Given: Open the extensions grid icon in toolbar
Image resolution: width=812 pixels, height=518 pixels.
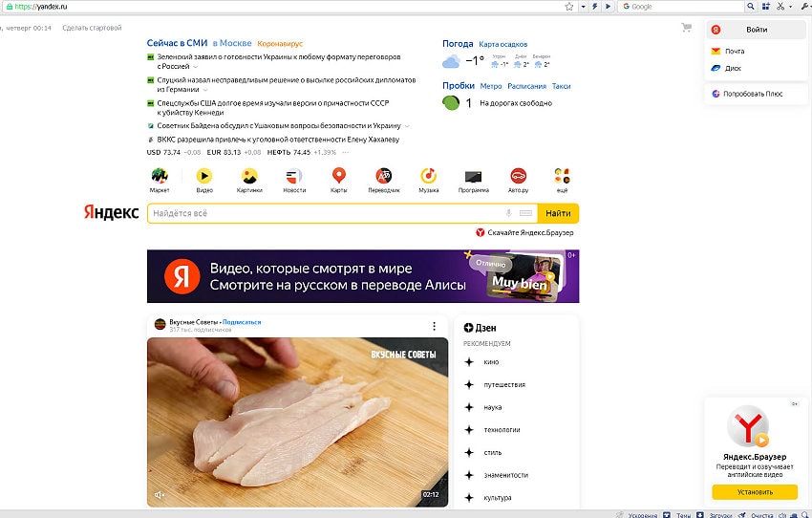Looking at the screenshot, I should click(766, 7).
